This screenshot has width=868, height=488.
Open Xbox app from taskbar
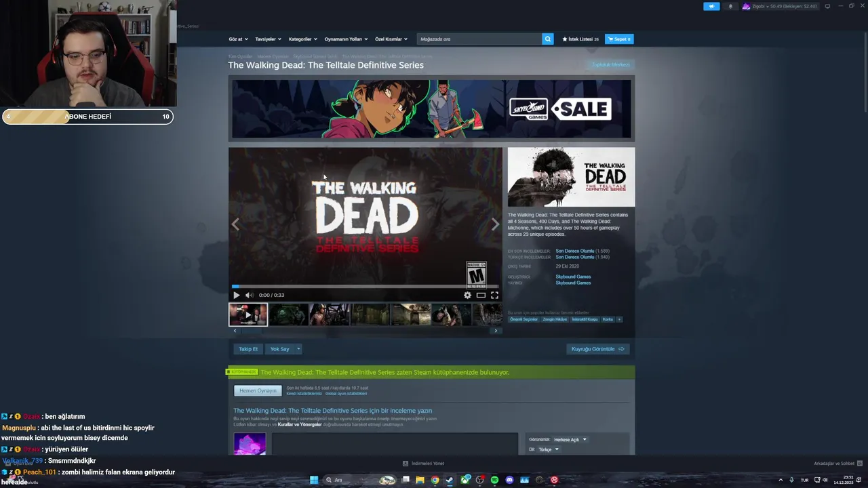(465, 480)
